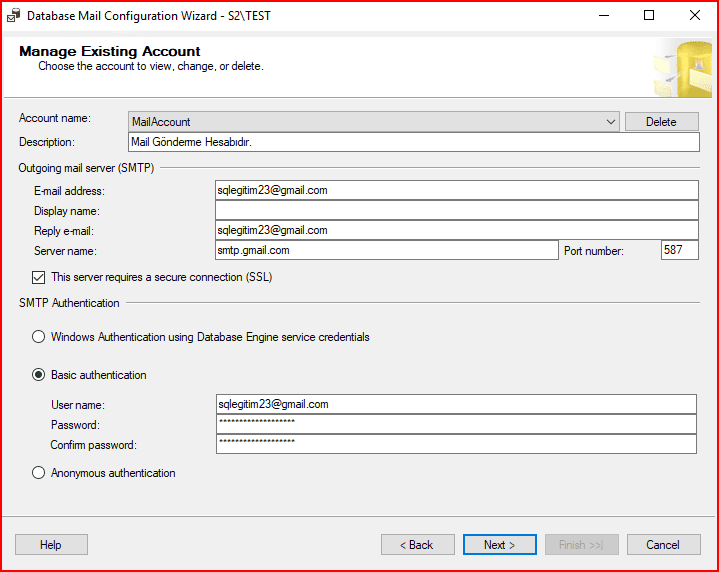This screenshot has width=719, height=572.
Task: Select Windows Authentication radio option
Action: [x=39, y=337]
